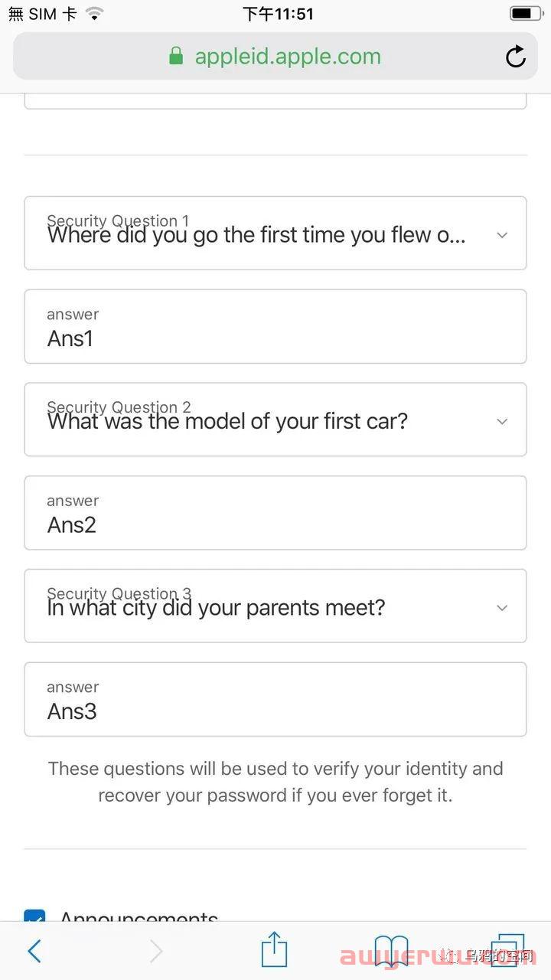This screenshot has height=980, width=551.
Task: Tap the partially visible field at top
Action: click(x=275, y=101)
